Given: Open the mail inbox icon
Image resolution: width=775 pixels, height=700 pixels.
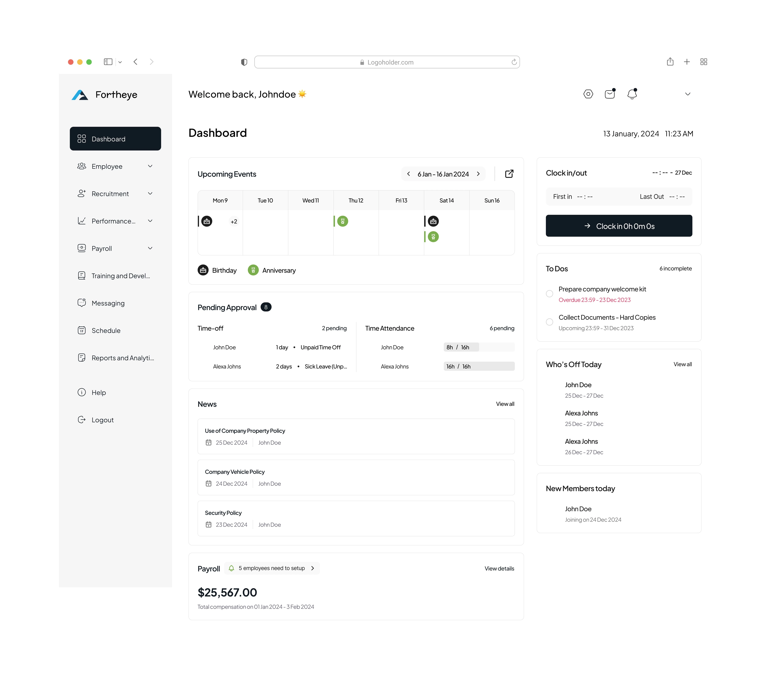Looking at the screenshot, I should point(610,94).
